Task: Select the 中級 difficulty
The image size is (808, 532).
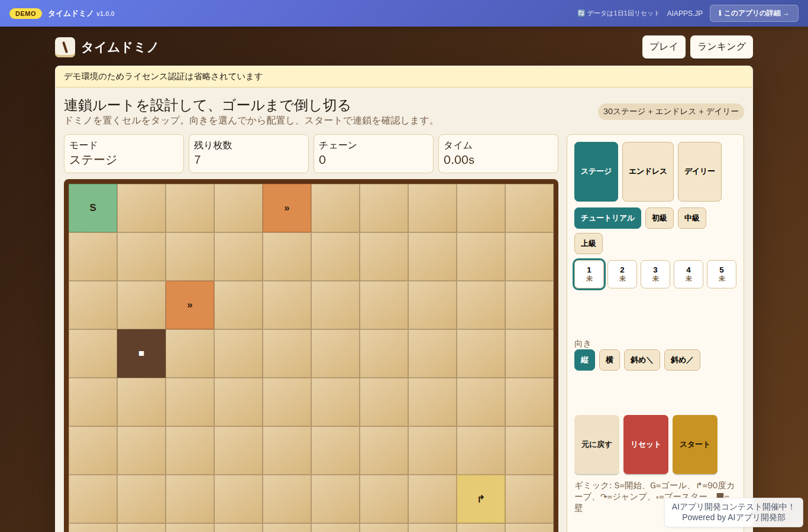Action: tap(692, 218)
